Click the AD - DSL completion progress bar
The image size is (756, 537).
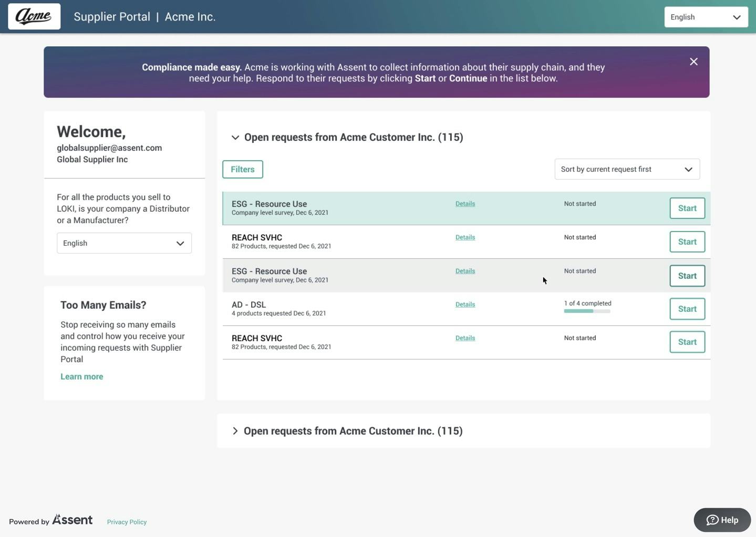point(587,310)
